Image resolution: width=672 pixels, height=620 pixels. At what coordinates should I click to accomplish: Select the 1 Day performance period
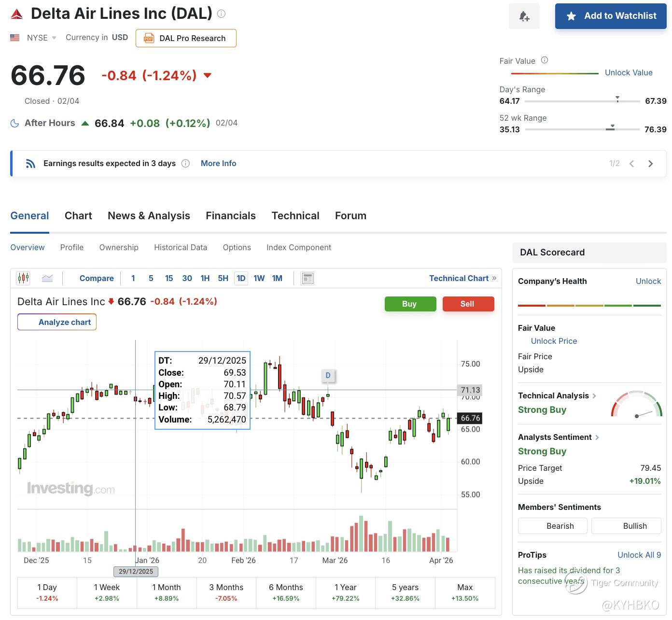tap(47, 592)
